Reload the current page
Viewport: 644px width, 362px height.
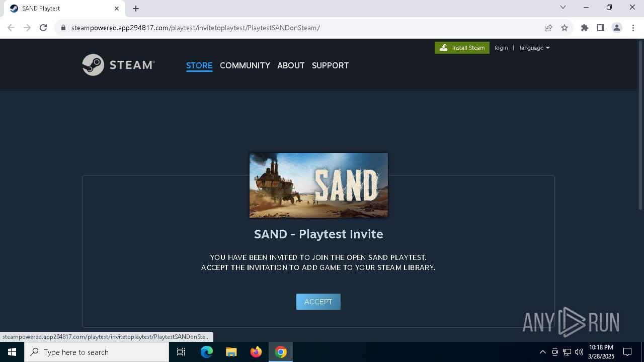43,28
